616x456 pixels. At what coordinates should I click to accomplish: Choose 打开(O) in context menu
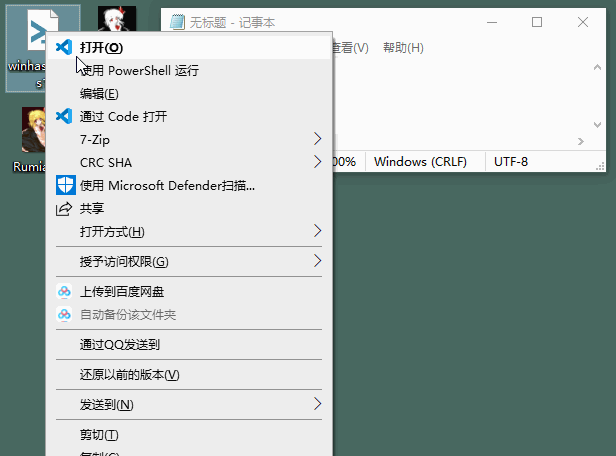(189, 48)
